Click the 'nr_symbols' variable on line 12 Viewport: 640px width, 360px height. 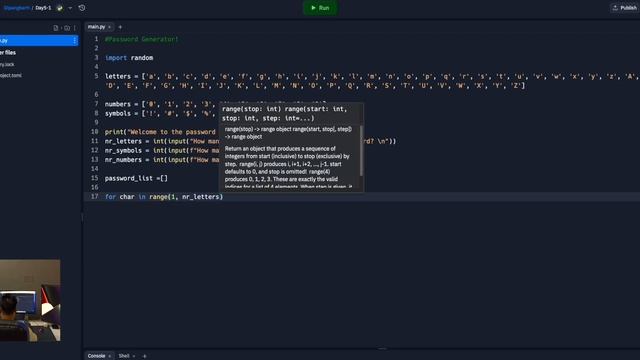click(123, 151)
